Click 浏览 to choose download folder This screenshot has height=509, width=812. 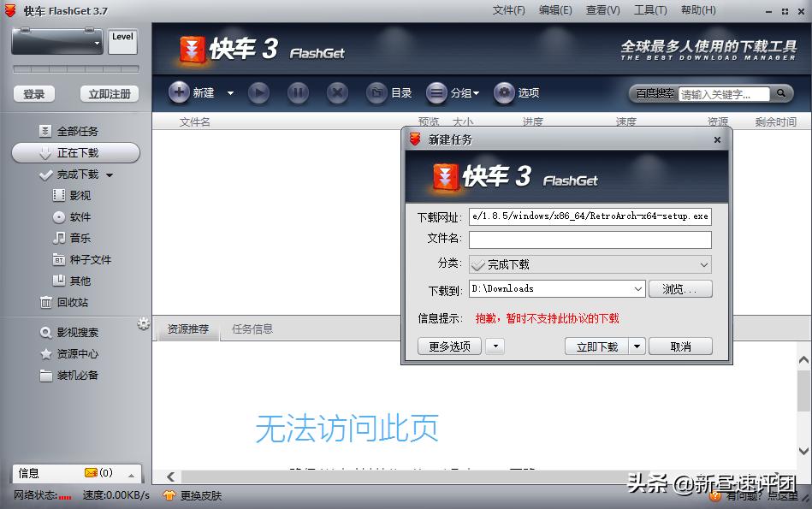680,289
